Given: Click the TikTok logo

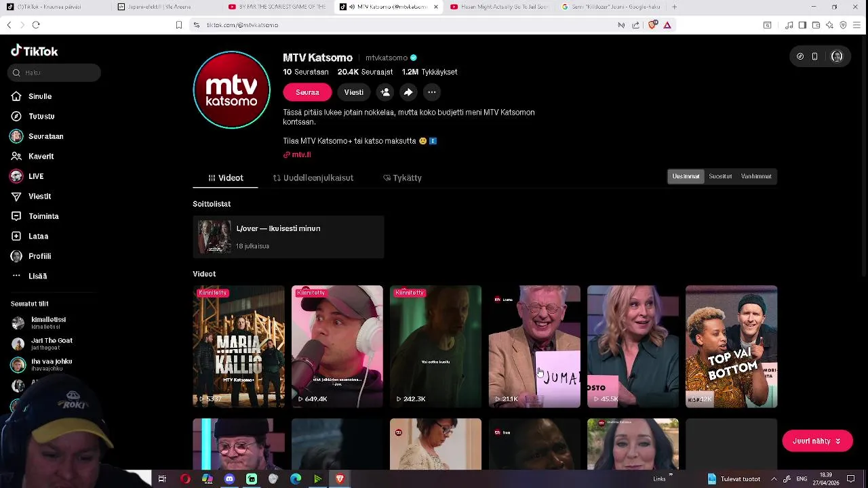Looking at the screenshot, I should point(35,51).
